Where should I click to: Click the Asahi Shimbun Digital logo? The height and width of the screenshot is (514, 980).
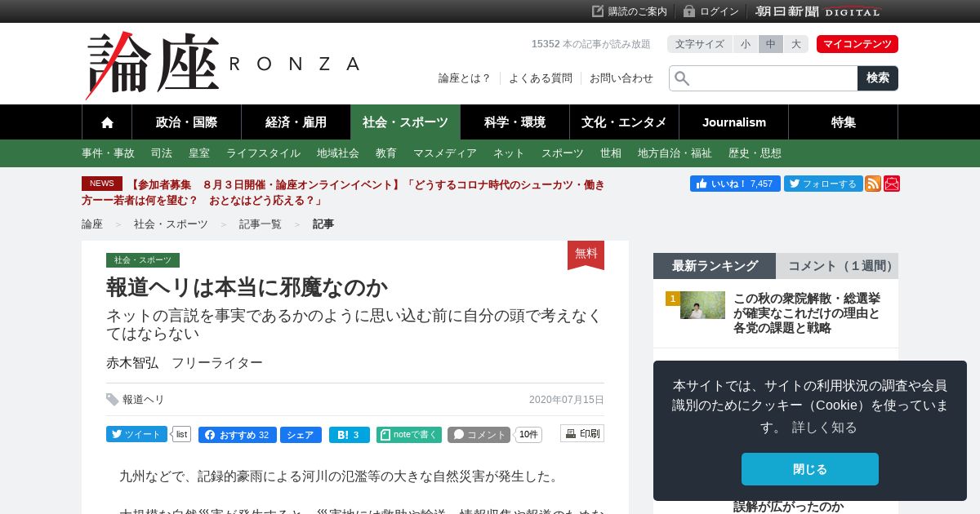click(x=818, y=11)
